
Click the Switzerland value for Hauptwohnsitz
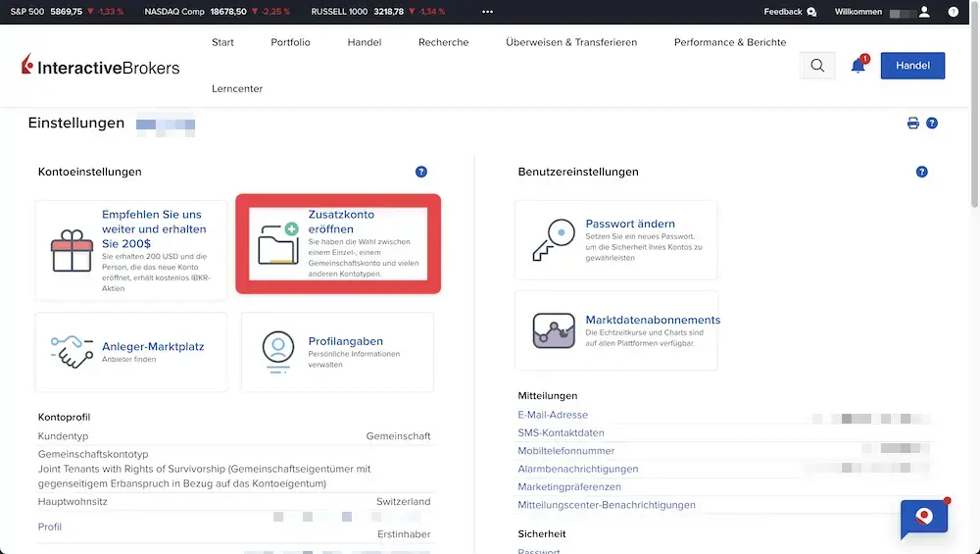(403, 502)
